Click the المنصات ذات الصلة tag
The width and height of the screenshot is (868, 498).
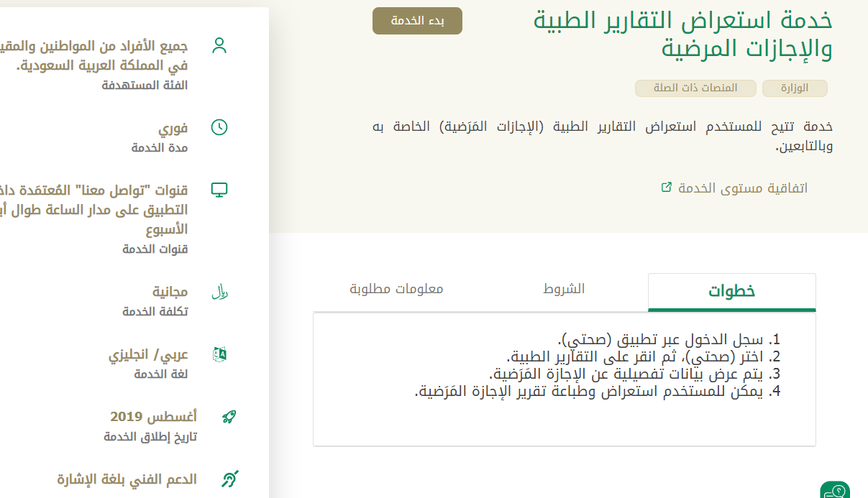tap(695, 88)
